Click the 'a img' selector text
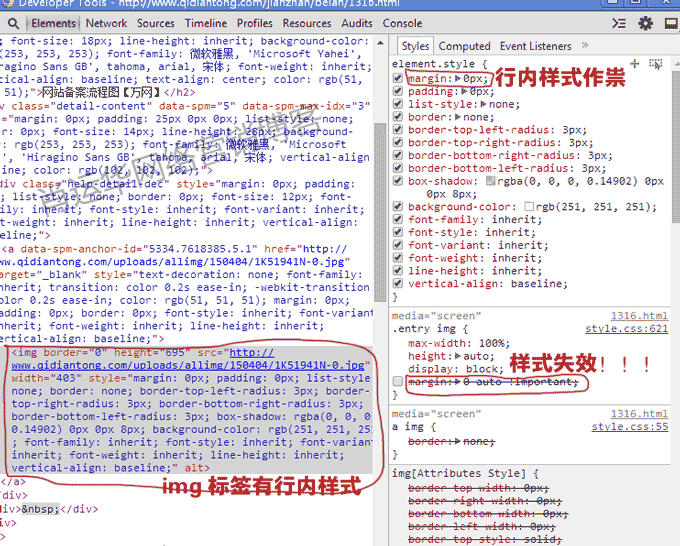This screenshot has width=680, height=546. [x=408, y=427]
